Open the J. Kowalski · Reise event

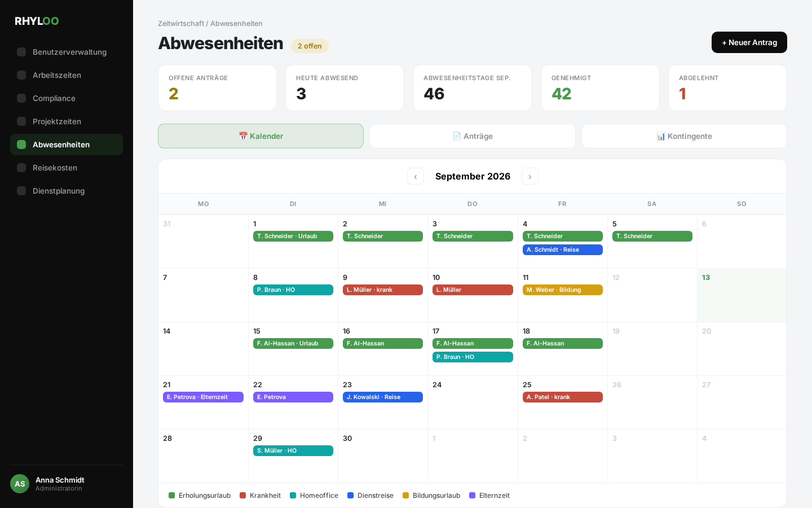pyautogui.click(x=383, y=397)
